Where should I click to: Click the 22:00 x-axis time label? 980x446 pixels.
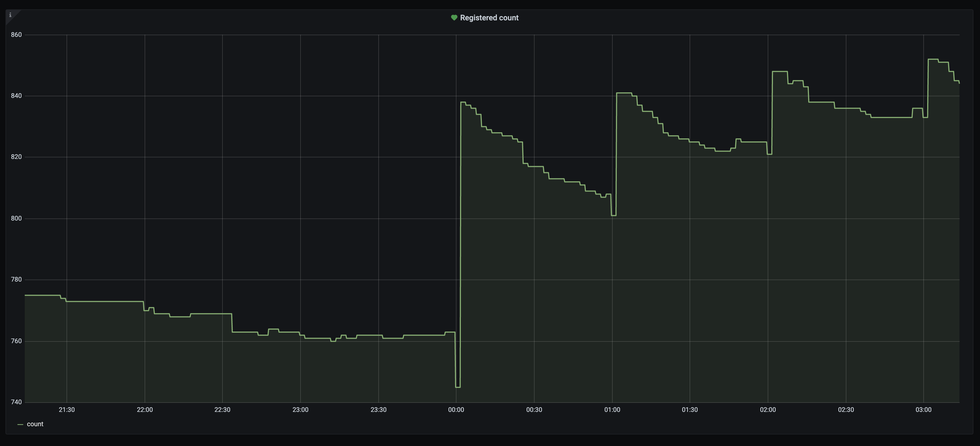(145, 409)
